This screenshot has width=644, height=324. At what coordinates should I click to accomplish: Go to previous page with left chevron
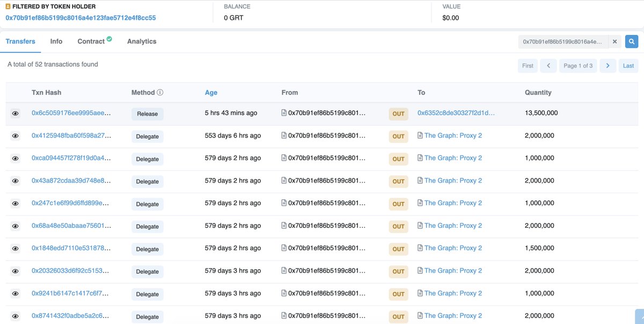(548, 66)
